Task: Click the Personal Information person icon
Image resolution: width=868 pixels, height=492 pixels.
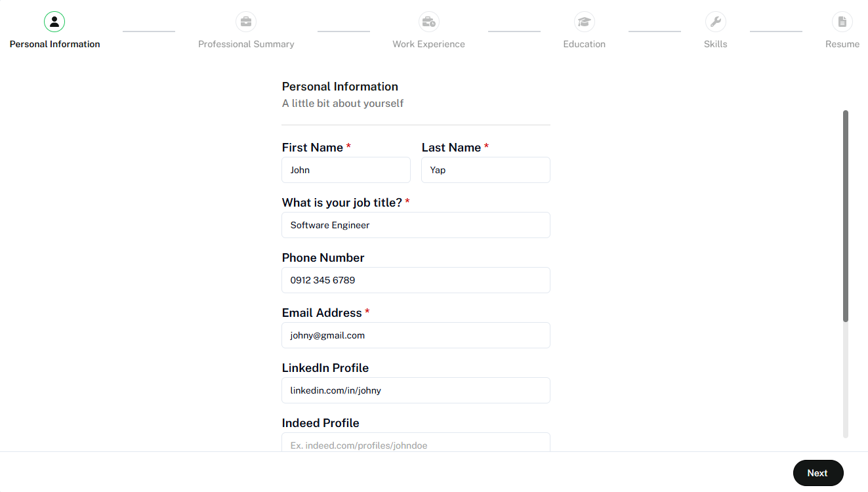Action: [54, 22]
